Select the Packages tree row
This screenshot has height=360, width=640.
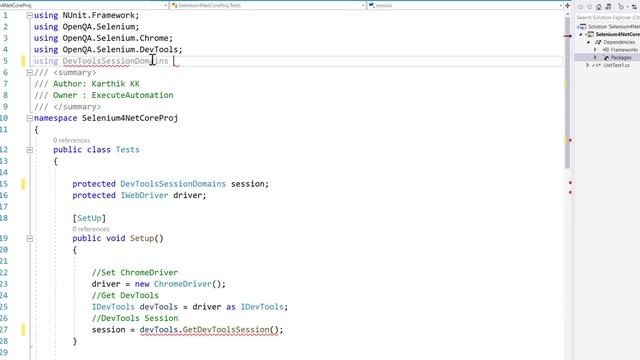(608, 58)
